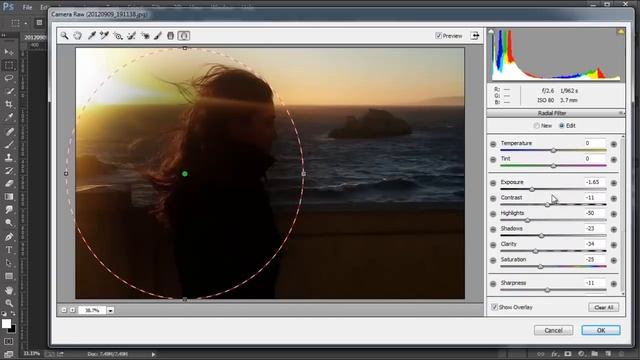Open the Photoshop File menu
Screen dimensions: 640x360
pos(27,7)
